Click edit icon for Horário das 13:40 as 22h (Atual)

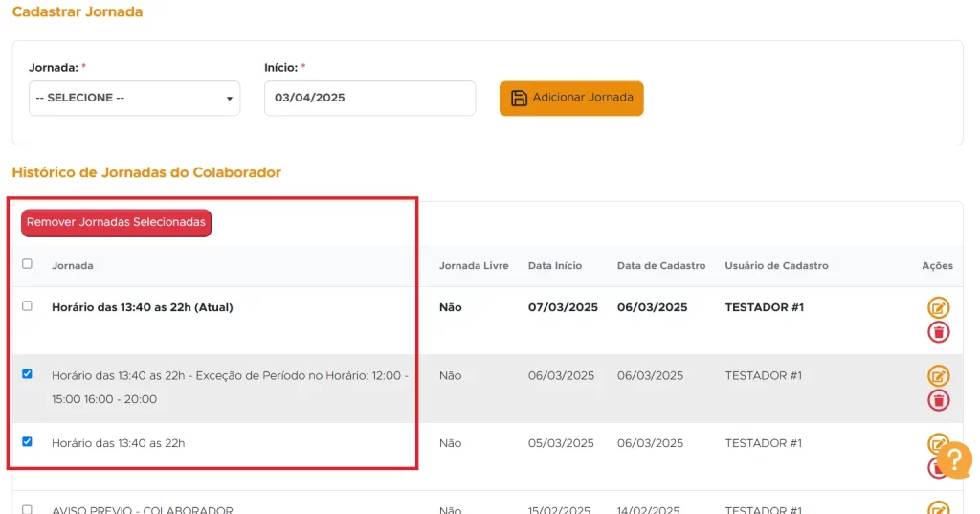pos(938,308)
